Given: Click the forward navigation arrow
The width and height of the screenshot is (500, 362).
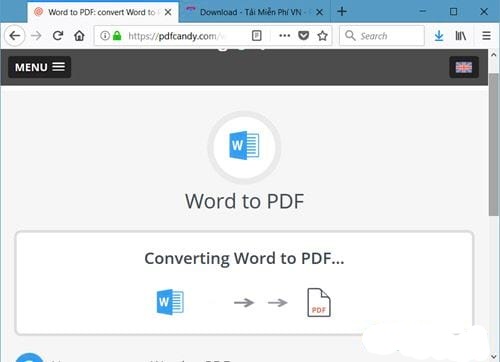Looking at the screenshot, I should click(x=36, y=35).
